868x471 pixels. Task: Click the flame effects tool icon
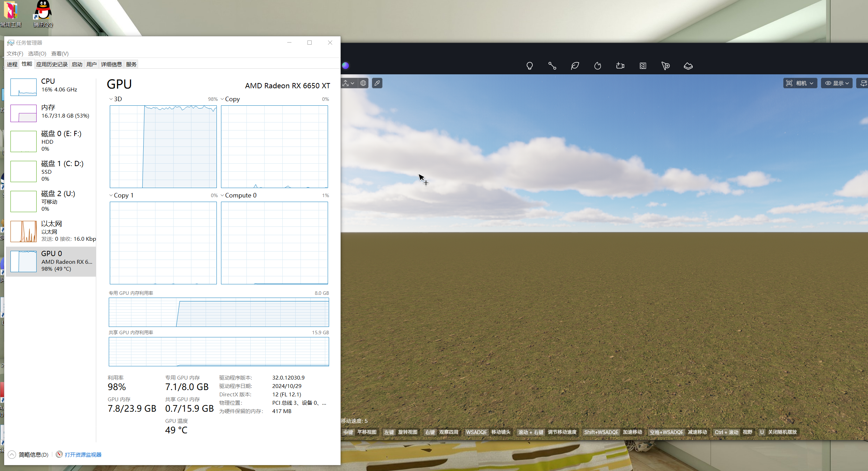click(597, 66)
